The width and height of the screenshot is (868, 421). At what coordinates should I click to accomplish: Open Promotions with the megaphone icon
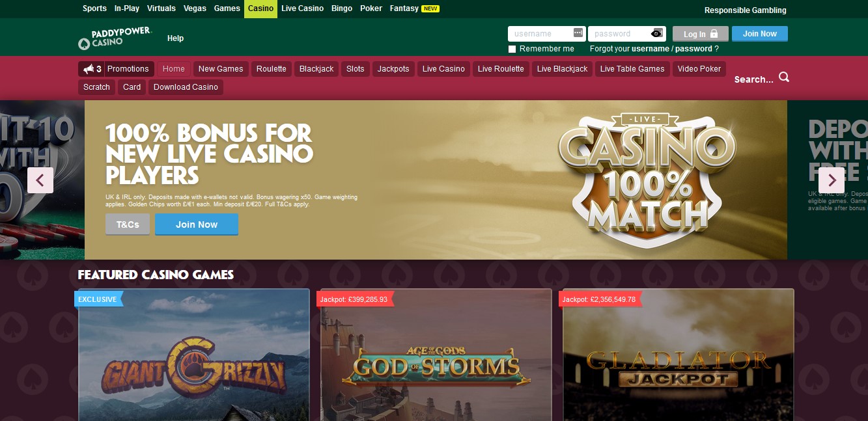116,69
